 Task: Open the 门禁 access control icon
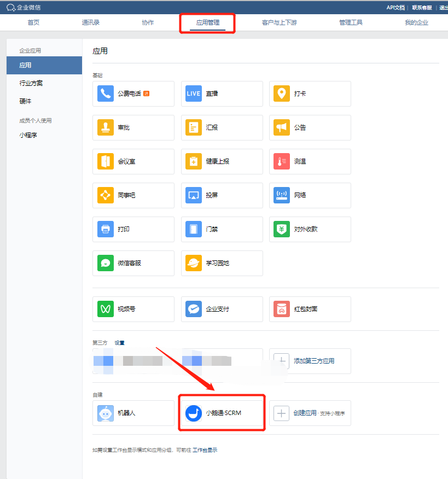tap(194, 229)
